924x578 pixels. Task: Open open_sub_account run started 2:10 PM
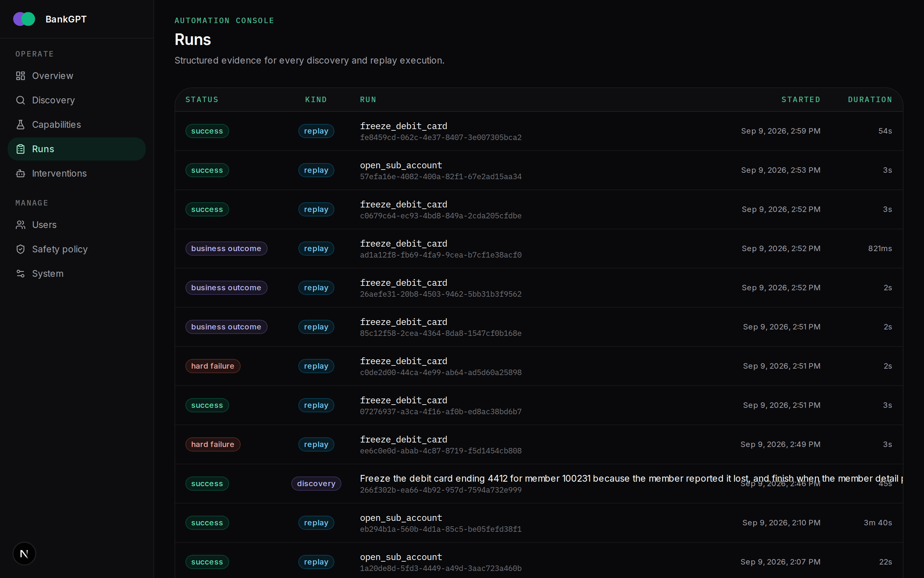point(539,523)
